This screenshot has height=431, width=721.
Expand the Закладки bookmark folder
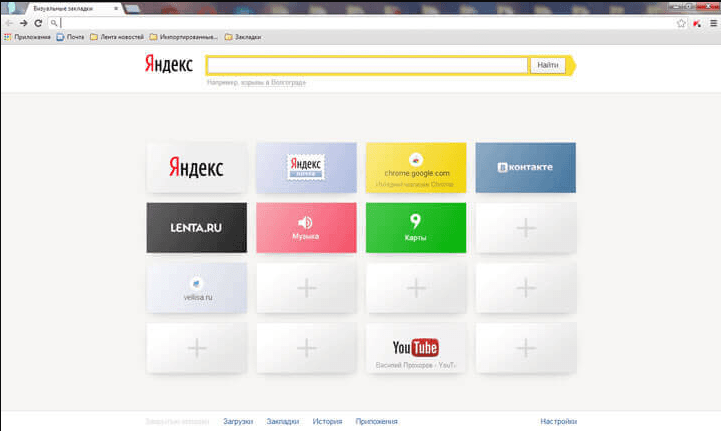[243, 37]
